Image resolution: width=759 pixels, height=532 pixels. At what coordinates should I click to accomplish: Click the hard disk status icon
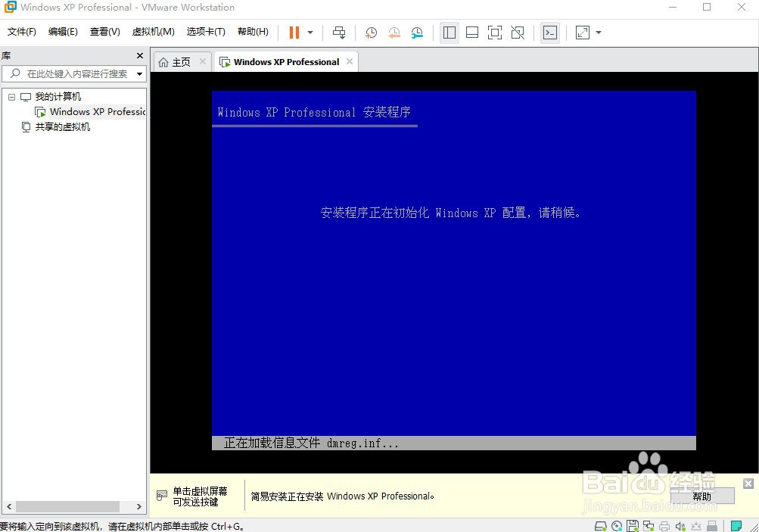(600, 526)
